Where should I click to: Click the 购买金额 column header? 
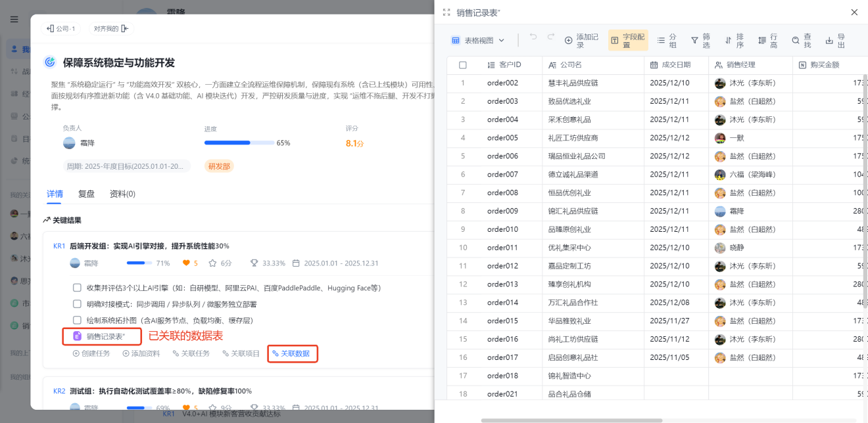click(x=831, y=65)
